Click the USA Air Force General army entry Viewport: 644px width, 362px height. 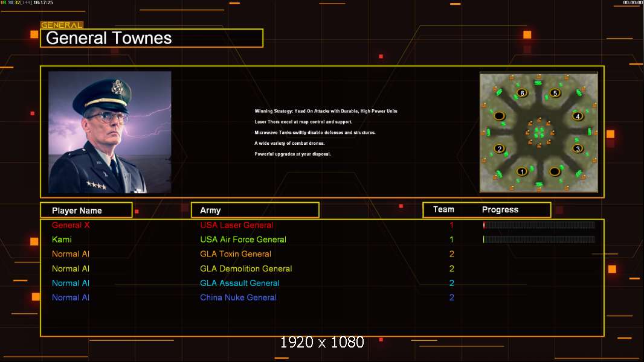pyautogui.click(x=243, y=240)
